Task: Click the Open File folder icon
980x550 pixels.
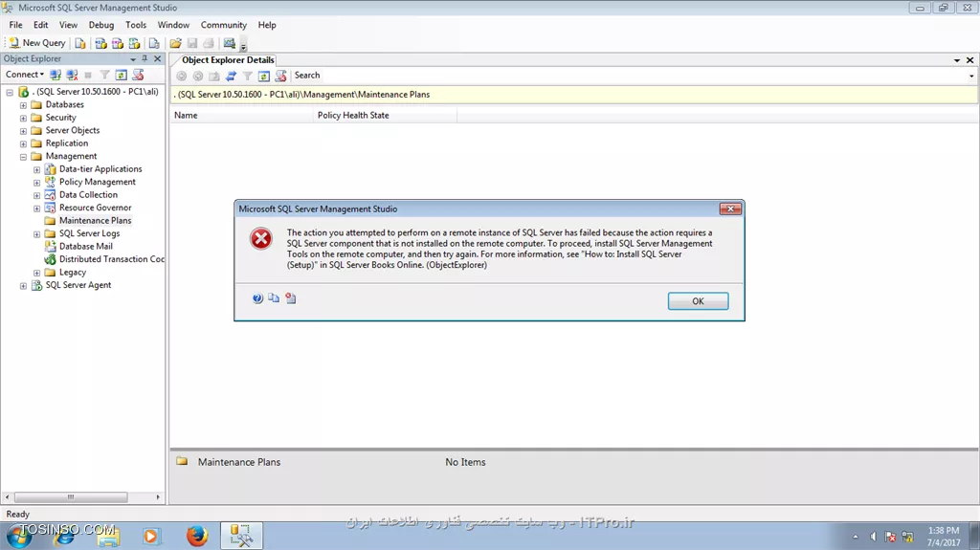Action: click(x=176, y=43)
